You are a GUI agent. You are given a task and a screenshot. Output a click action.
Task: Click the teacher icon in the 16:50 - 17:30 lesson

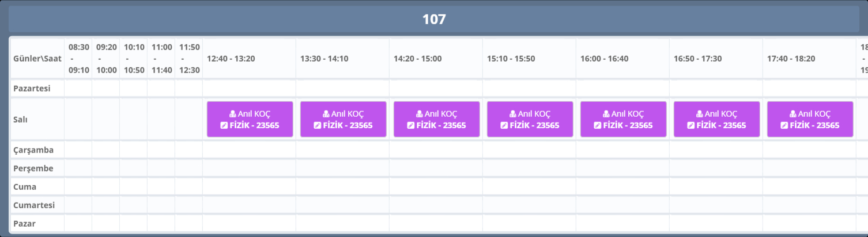click(x=700, y=114)
